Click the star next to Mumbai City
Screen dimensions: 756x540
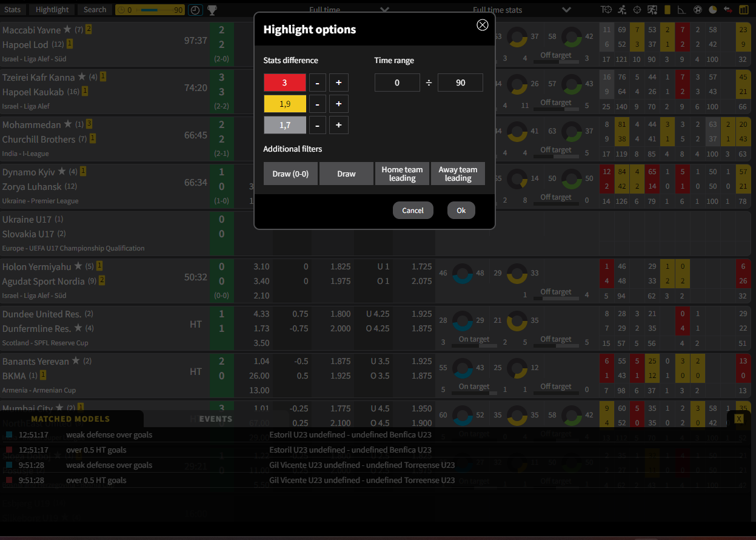[x=60, y=408]
